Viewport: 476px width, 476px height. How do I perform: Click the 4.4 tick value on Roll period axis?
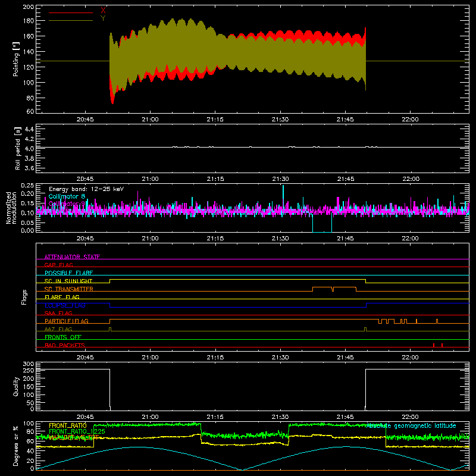pyautogui.click(x=29, y=129)
